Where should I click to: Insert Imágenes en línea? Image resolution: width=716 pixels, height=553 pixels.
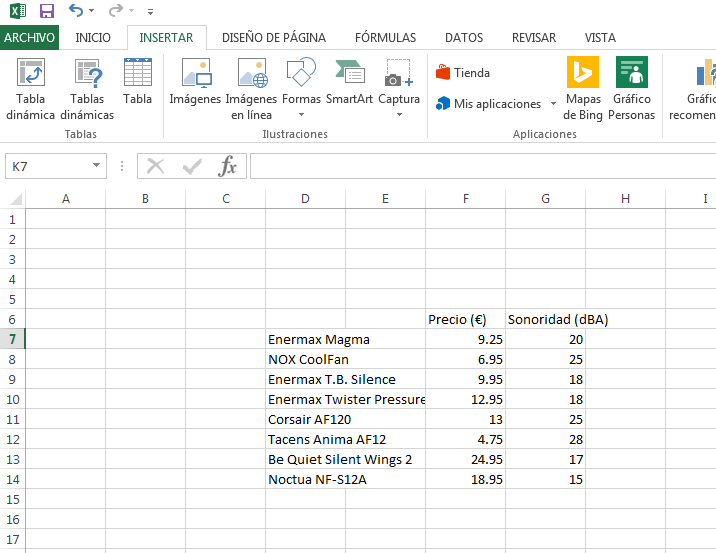click(251, 89)
